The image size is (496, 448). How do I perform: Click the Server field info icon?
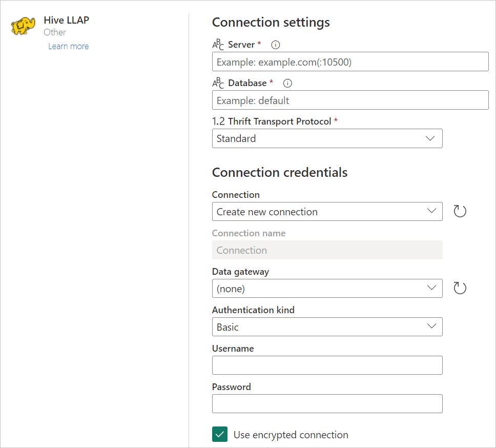275,45
